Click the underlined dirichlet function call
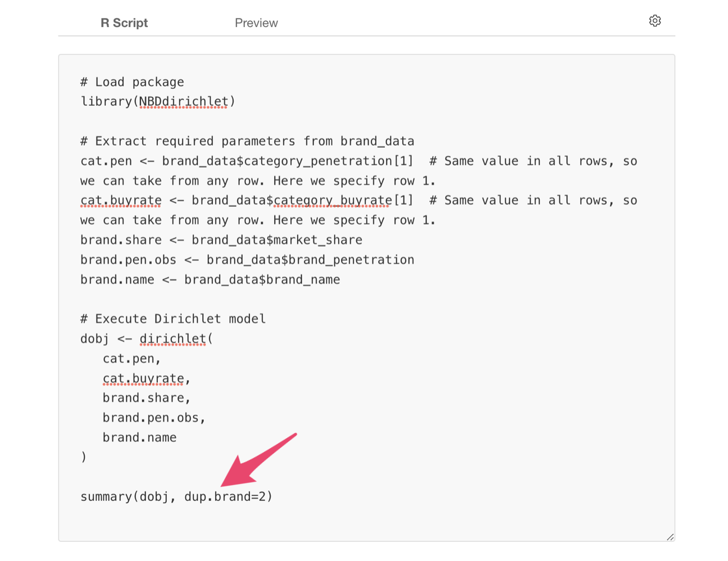728x561 pixels. [173, 339]
